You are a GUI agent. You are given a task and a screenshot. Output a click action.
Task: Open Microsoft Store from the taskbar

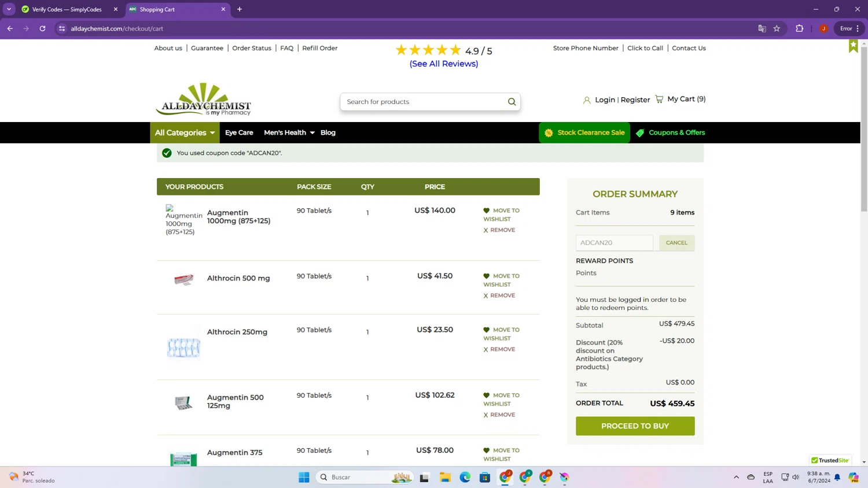(x=485, y=477)
